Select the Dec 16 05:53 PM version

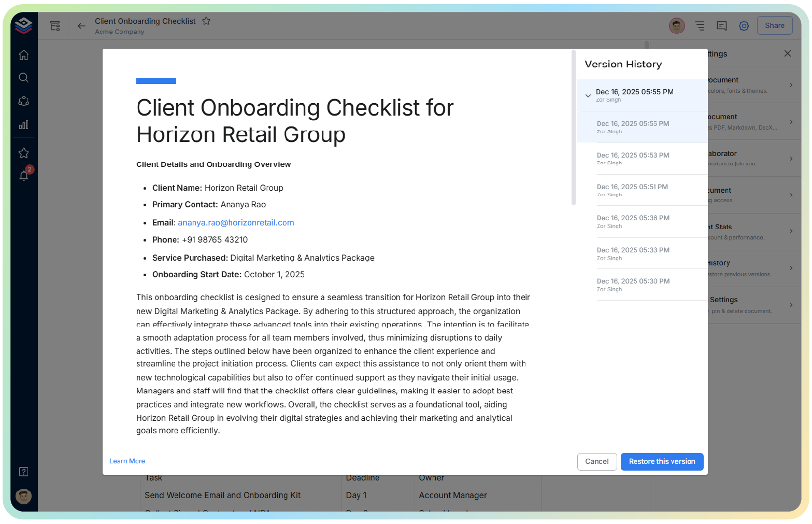(643, 158)
